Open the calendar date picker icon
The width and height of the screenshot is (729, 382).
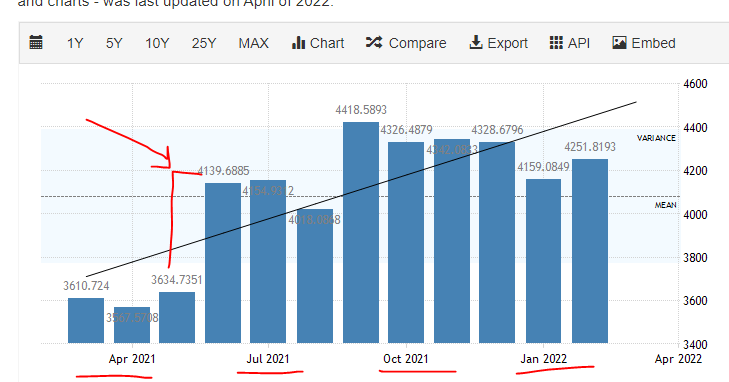click(x=36, y=43)
